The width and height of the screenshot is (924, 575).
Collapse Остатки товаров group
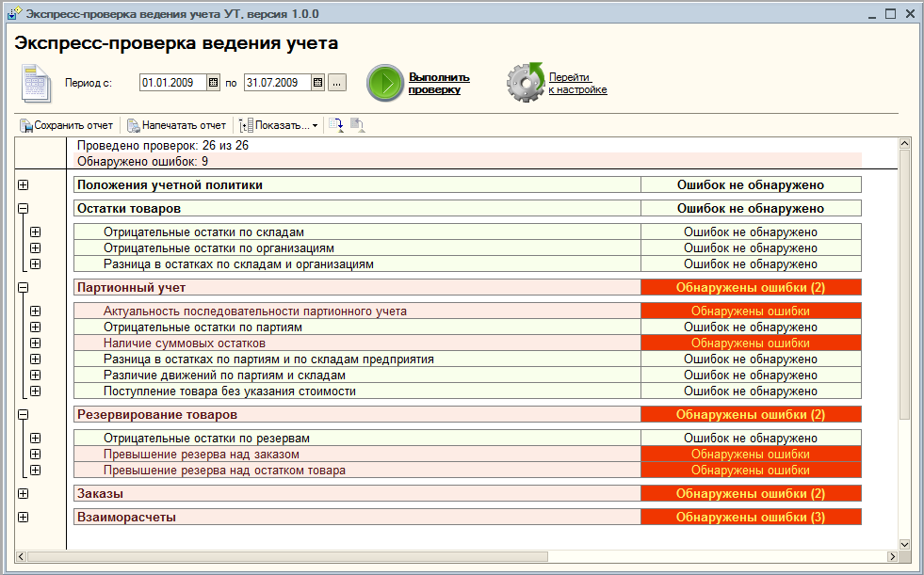[23, 208]
